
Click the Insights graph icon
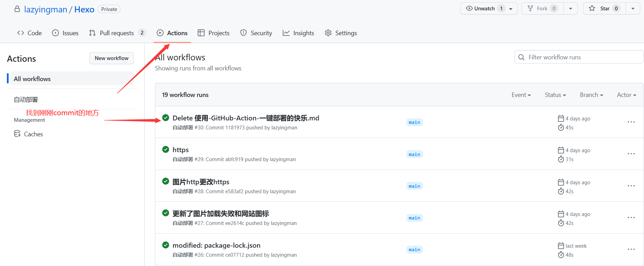click(286, 33)
